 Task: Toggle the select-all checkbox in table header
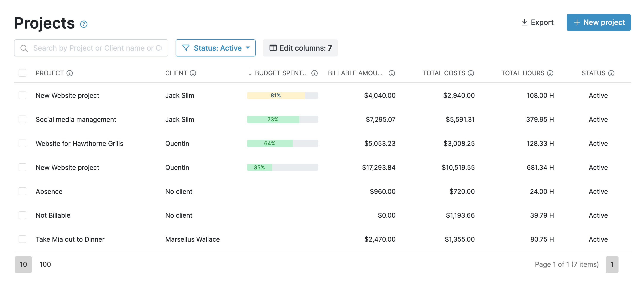pos(22,73)
